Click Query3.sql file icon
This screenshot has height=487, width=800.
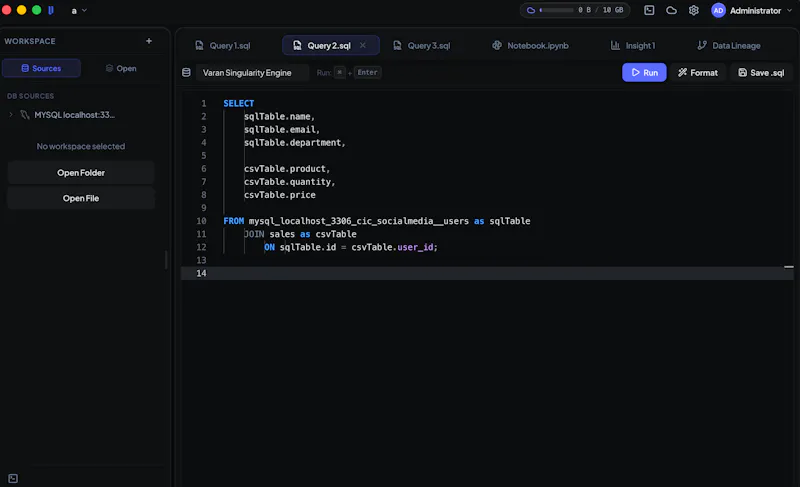397,45
